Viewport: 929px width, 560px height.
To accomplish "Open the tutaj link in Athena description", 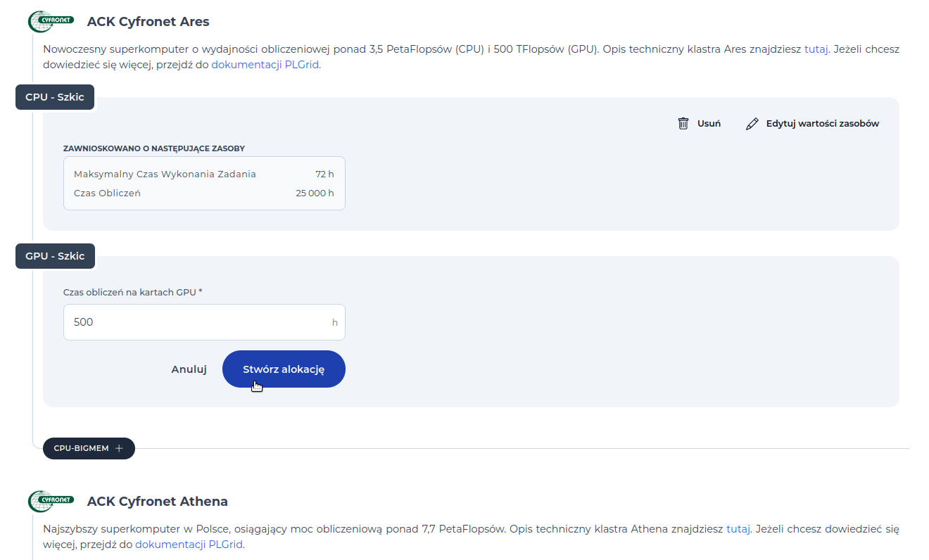I will (738, 529).
